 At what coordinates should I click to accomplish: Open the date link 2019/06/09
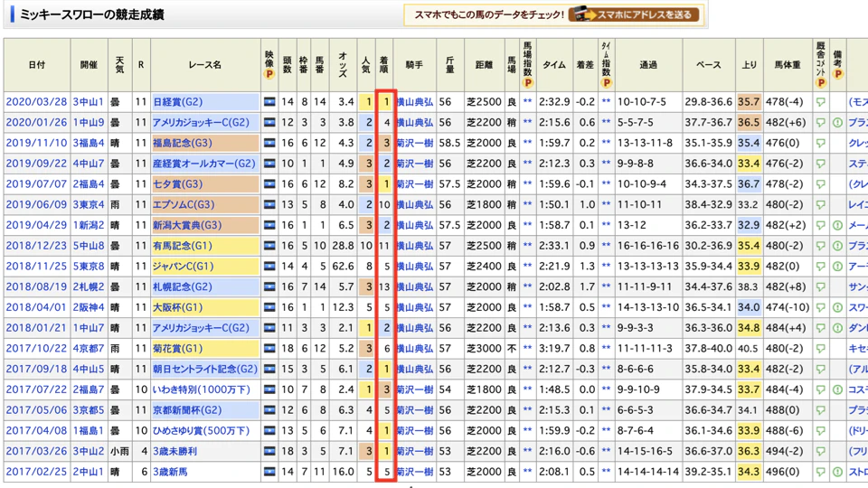(36, 205)
